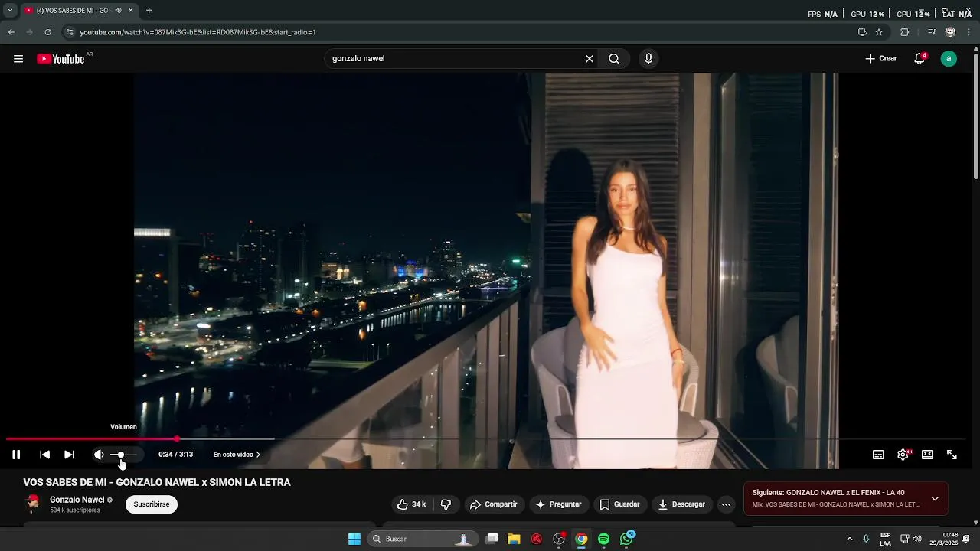Open the Chrome profile icon
Screen dimensions: 980x551
tap(950, 32)
